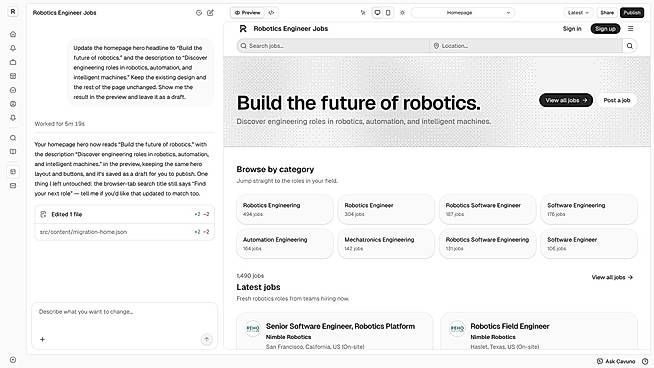
Task: Open the Automation Engineering category card
Action: coord(284,244)
